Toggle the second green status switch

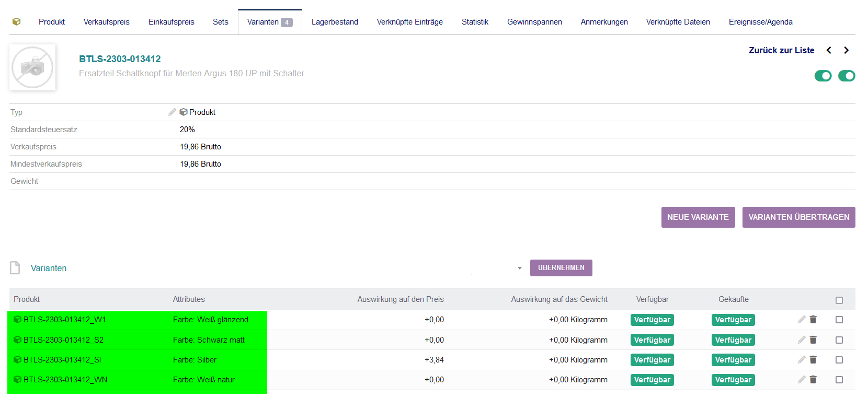[847, 76]
